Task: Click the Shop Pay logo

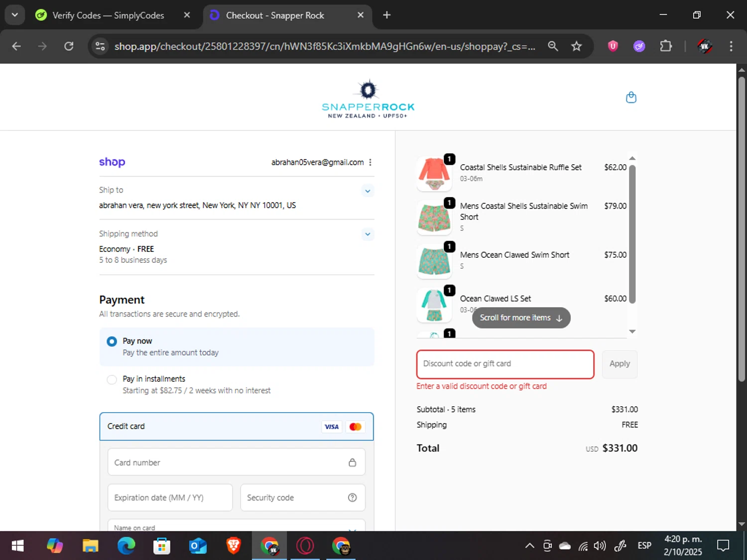Action: [x=112, y=162]
